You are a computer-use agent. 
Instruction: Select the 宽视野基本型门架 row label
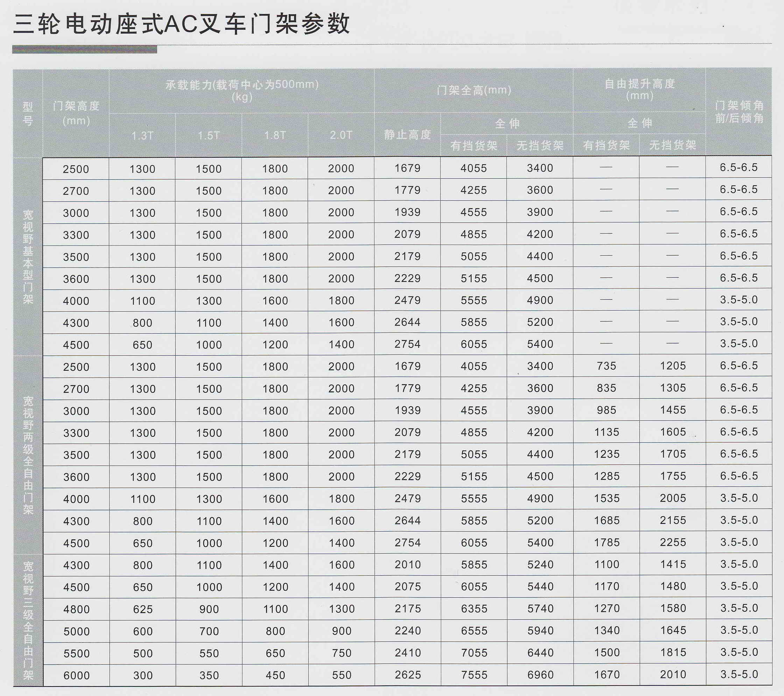(x=28, y=256)
